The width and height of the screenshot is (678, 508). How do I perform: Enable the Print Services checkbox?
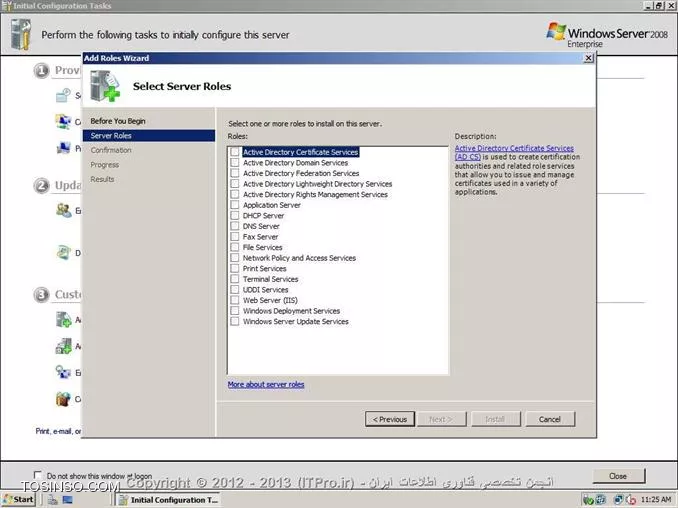click(x=234, y=268)
